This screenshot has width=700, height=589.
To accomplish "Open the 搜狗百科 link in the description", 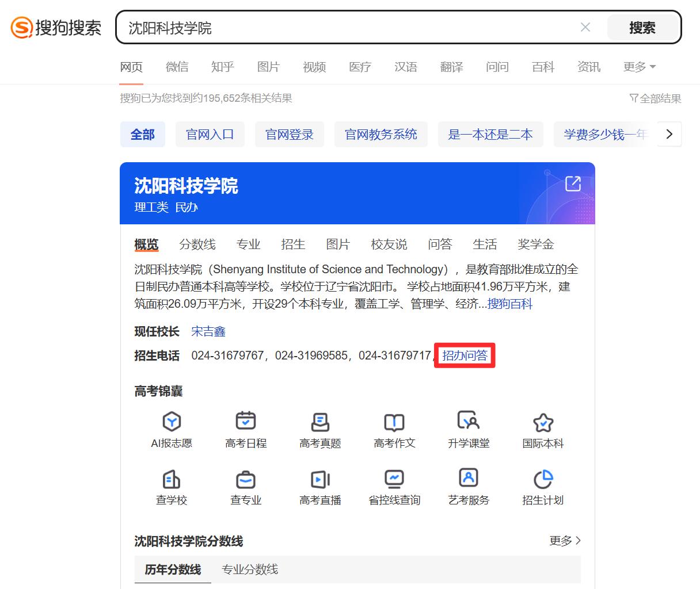I will click(510, 304).
